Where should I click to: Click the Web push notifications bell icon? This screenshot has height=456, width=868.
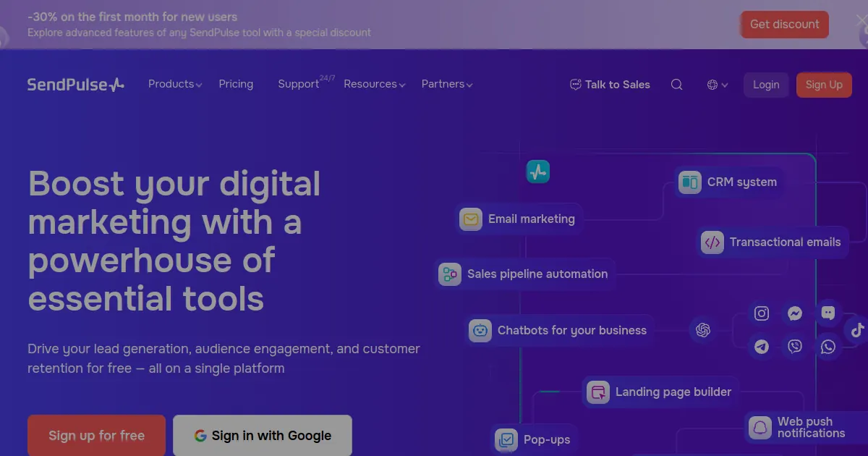pos(760,428)
